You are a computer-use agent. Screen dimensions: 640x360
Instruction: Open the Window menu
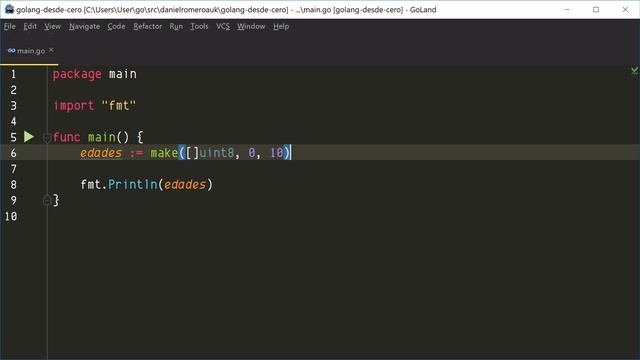coord(251,27)
